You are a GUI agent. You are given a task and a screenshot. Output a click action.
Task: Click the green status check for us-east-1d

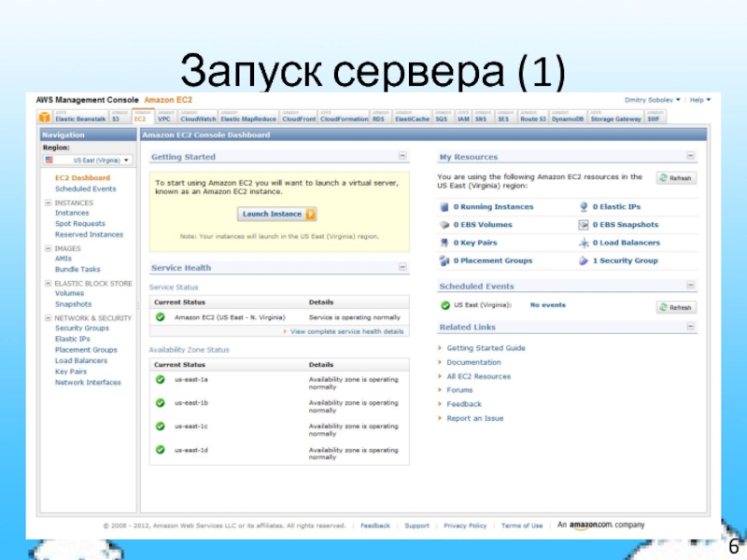tap(161, 450)
